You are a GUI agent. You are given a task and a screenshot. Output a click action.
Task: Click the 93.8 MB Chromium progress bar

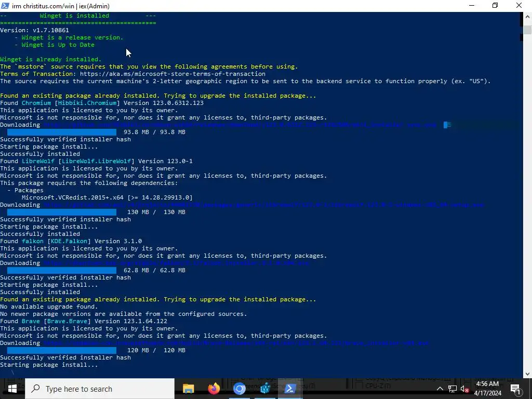click(x=62, y=132)
